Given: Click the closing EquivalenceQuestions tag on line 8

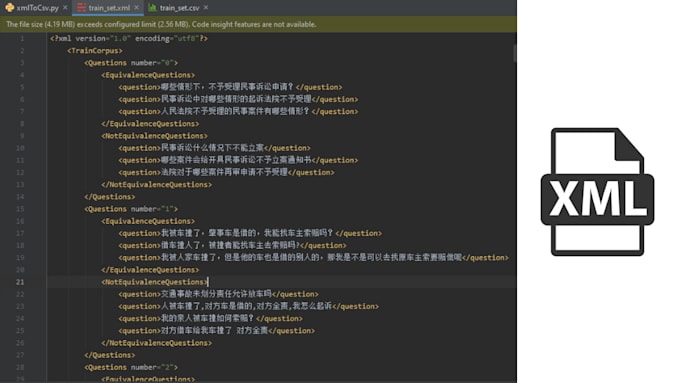Looking at the screenshot, I should tap(150, 124).
